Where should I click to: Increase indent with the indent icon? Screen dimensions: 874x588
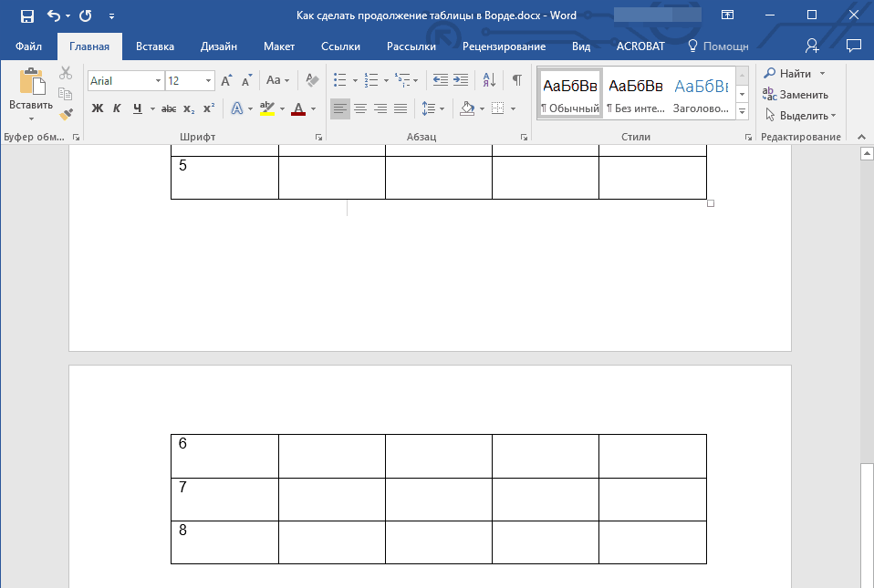pos(461,80)
